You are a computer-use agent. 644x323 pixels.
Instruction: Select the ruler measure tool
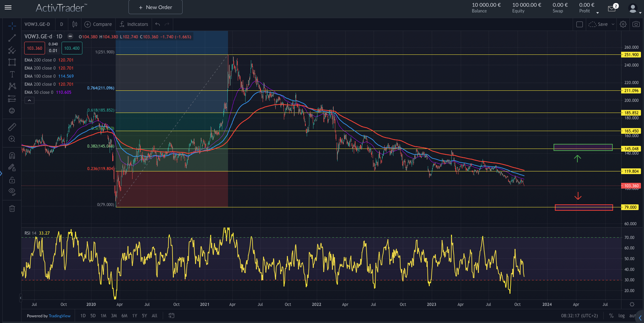pyautogui.click(x=12, y=127)
